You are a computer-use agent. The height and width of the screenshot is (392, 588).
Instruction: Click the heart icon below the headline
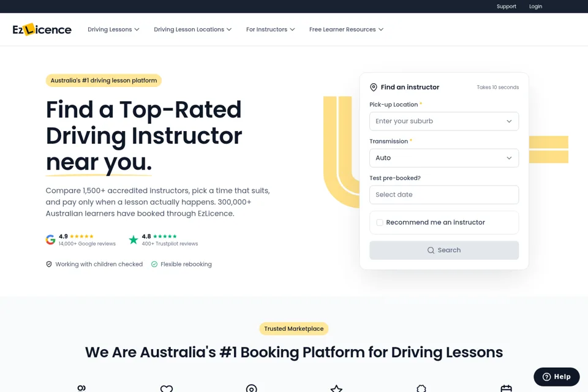pyautogui.click(x=167, y=388)
